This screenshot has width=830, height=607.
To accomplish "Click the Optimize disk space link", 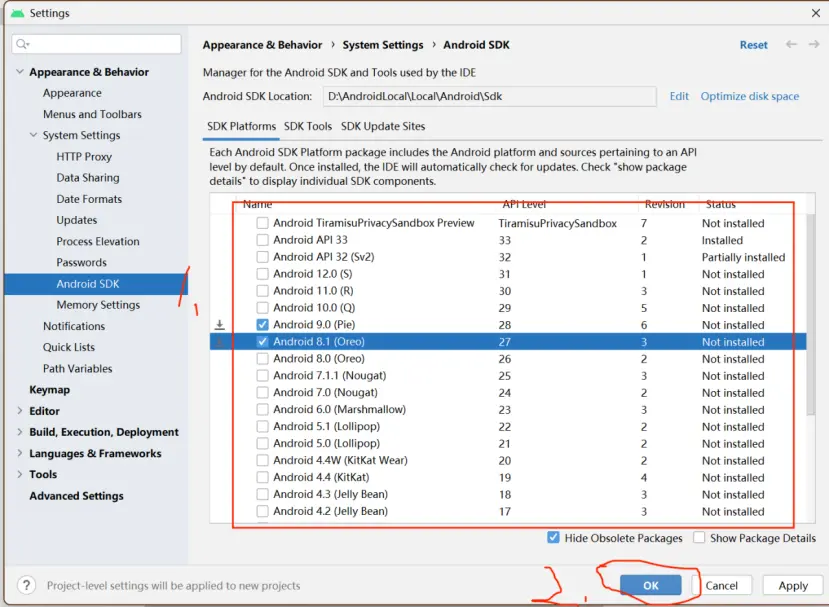I will pyautogui.click(x=749, y=96).
